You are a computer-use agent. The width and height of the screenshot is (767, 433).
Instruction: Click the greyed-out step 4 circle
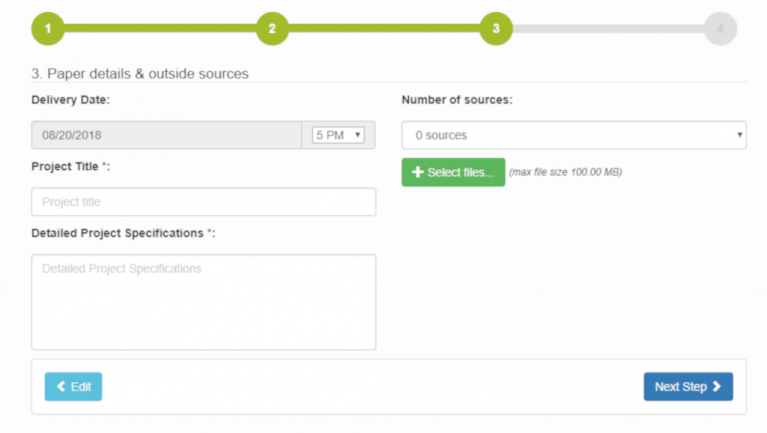720,29
